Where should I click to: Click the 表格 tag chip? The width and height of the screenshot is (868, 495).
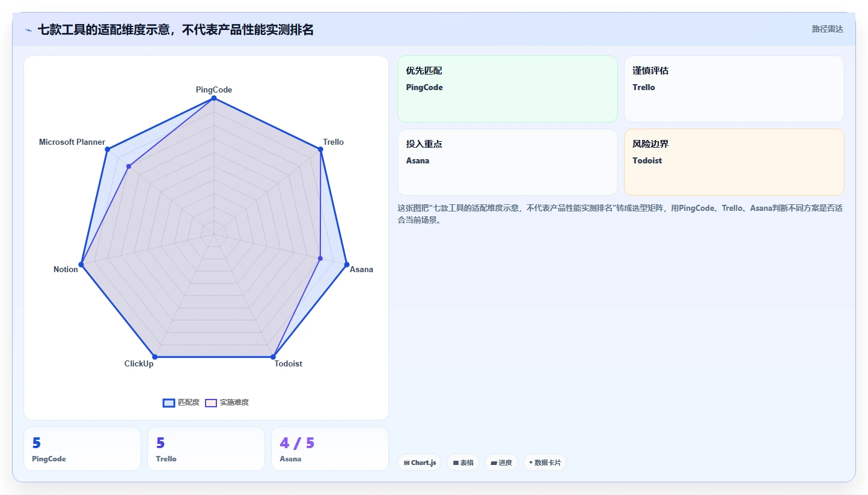[463, 463]
